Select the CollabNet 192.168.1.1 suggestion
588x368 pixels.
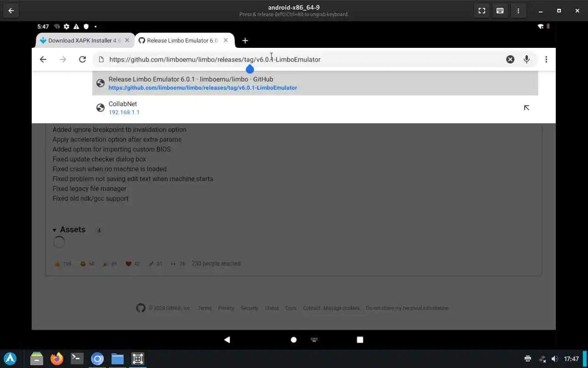315,108
